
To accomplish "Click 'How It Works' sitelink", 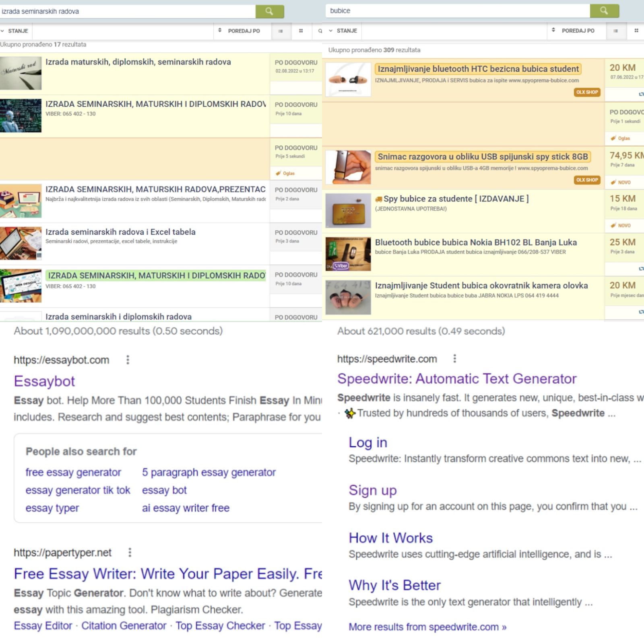I will coord(391,538).
